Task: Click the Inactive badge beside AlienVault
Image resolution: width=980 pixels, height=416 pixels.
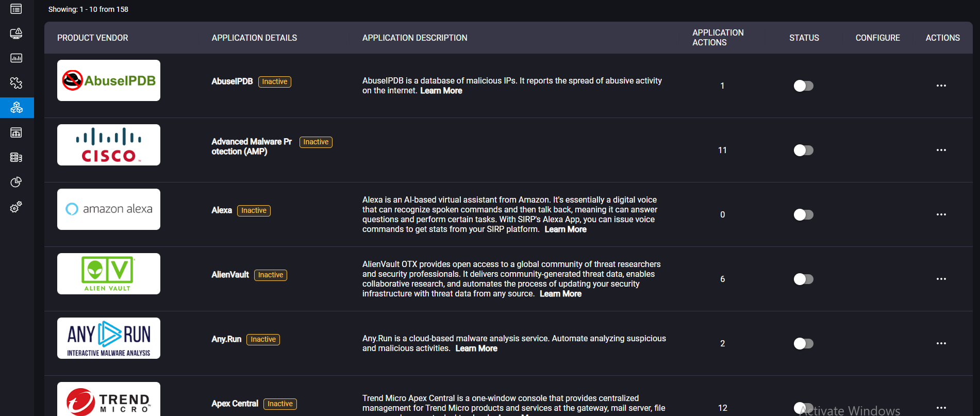Action: (271, 275)
